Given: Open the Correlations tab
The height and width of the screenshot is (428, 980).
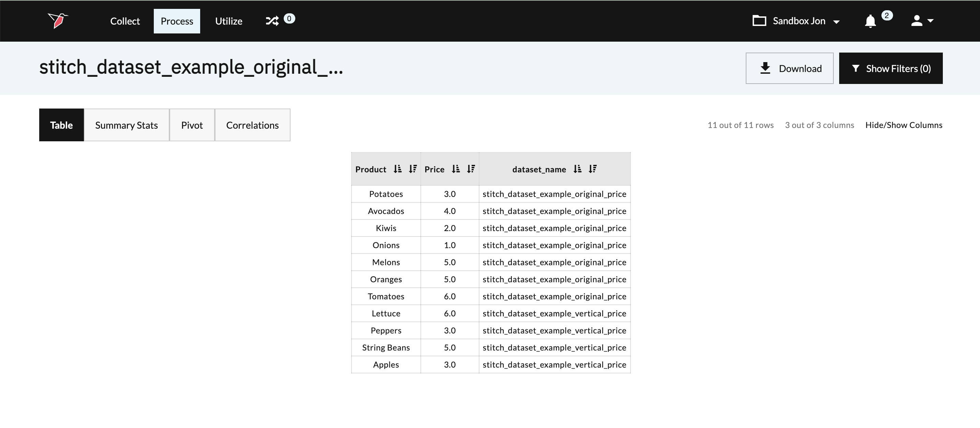Looking at the screenshot, I should click(252, 125).
